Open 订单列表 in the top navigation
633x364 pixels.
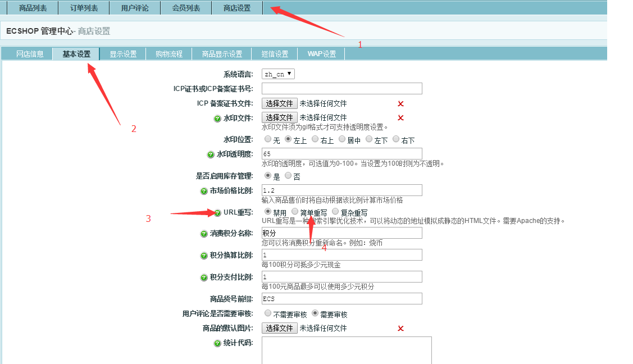coord(84,8)
